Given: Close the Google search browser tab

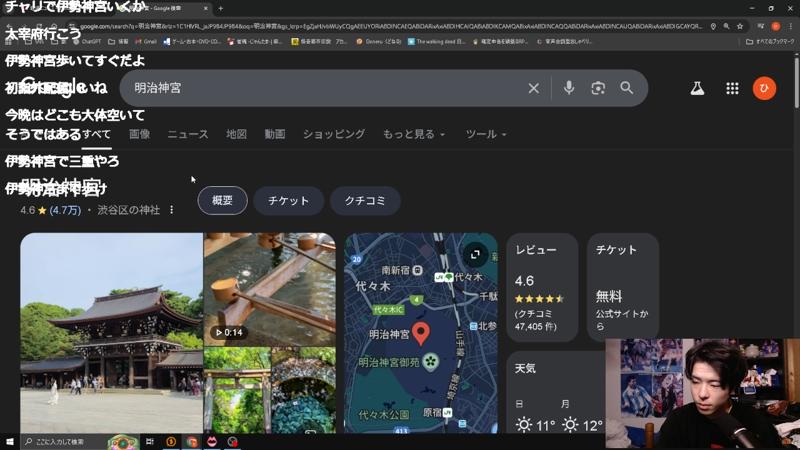Looking at the screenshot, I should click(206, 8).
